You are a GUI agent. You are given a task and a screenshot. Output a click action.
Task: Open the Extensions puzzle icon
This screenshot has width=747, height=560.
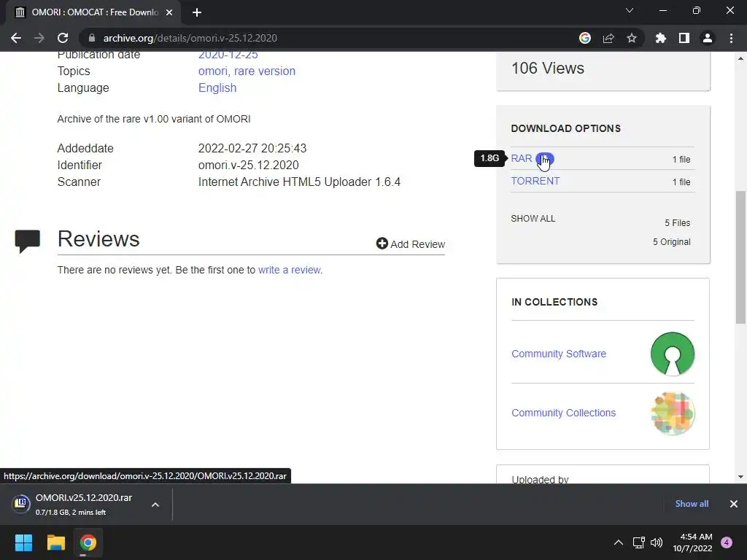point(660,38)
